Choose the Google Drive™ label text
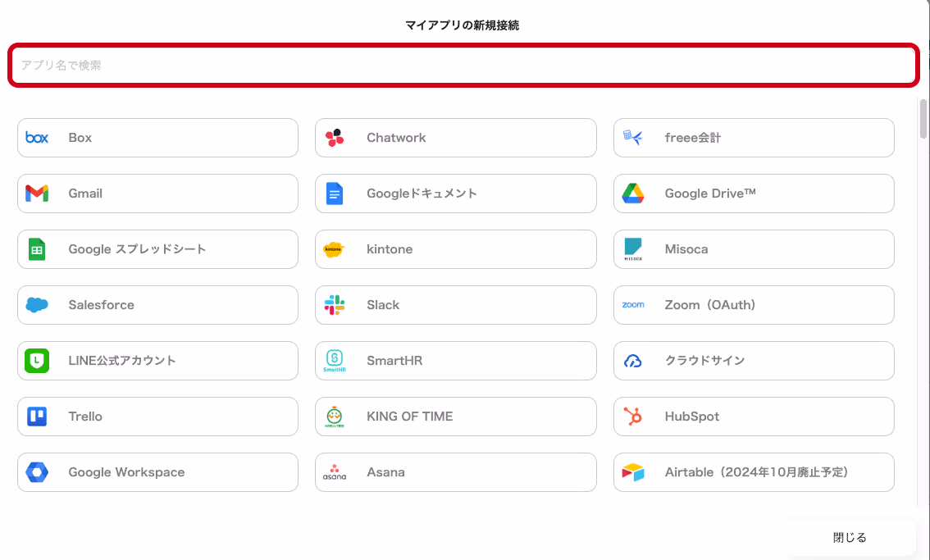The height and width of the screenshot is (560, 930). (x=710, y=193)
